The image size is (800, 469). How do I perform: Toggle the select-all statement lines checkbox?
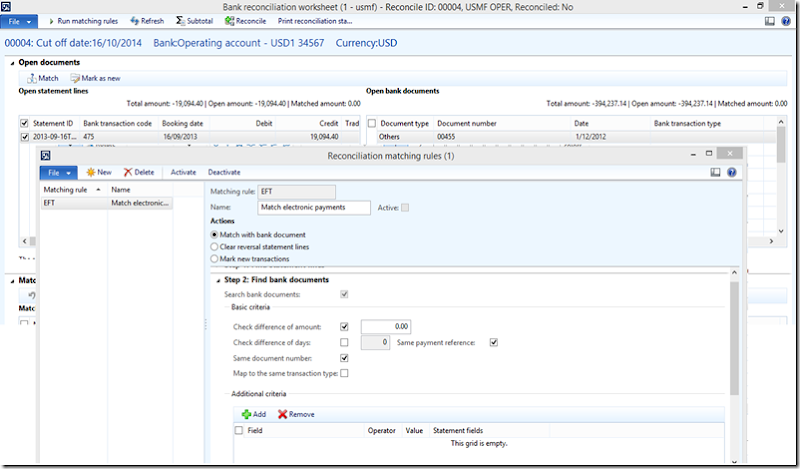pos(24,123)
